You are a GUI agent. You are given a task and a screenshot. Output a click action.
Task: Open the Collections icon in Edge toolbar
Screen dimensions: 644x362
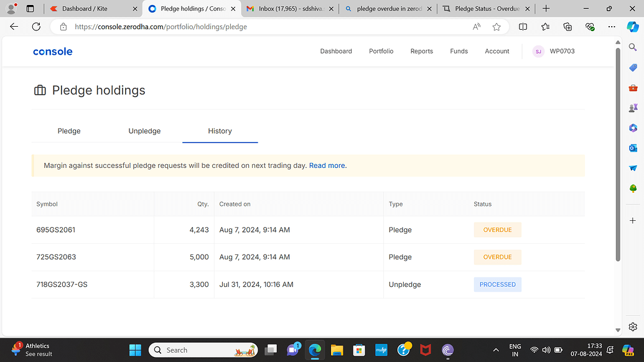click(567, 27)
